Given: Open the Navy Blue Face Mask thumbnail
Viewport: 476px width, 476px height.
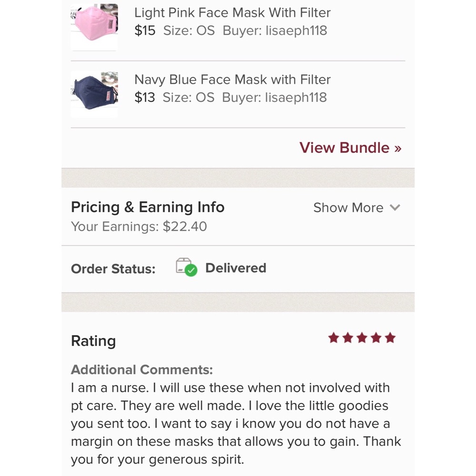Looking at the screenshot, I should tap(94, 93).
